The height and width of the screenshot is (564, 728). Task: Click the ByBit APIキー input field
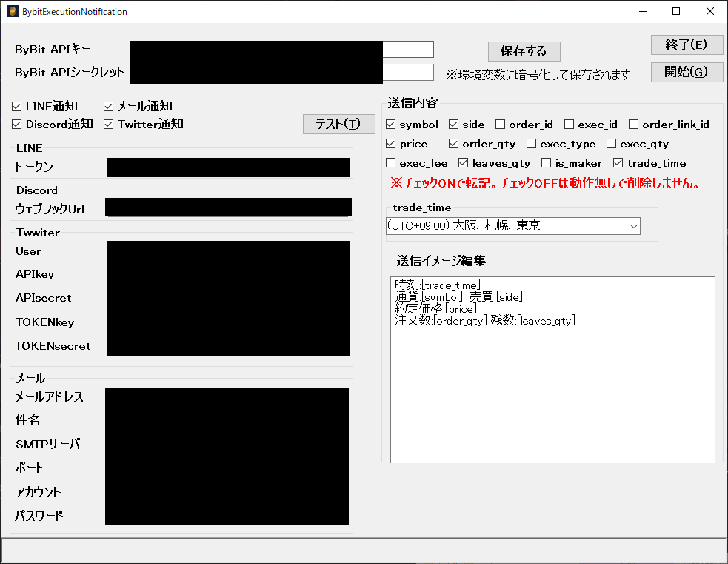point(281,49)
